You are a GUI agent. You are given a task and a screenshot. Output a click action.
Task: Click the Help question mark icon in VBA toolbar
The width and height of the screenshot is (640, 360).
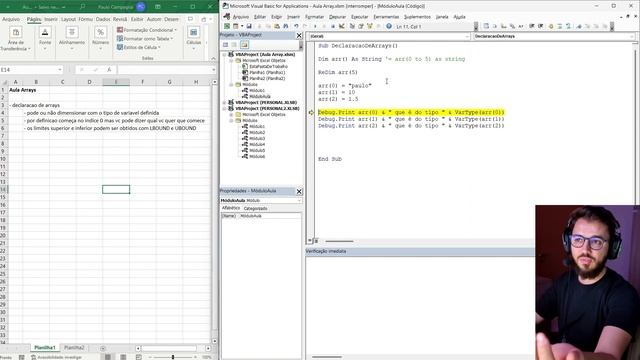389,26
